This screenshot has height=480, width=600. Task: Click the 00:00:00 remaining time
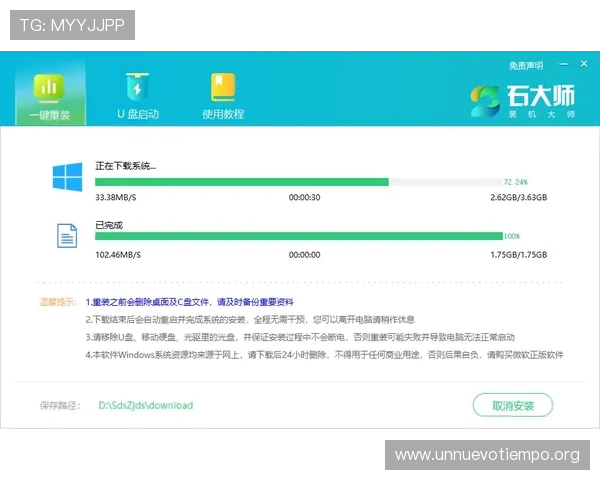pyautogui.click(x=305, y=255)
